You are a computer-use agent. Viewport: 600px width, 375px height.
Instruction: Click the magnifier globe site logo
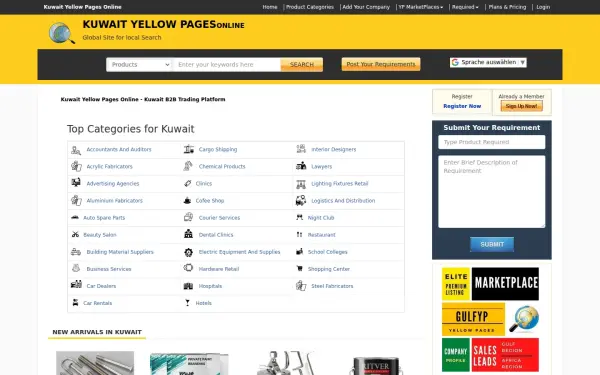click(x=62, y=33)
